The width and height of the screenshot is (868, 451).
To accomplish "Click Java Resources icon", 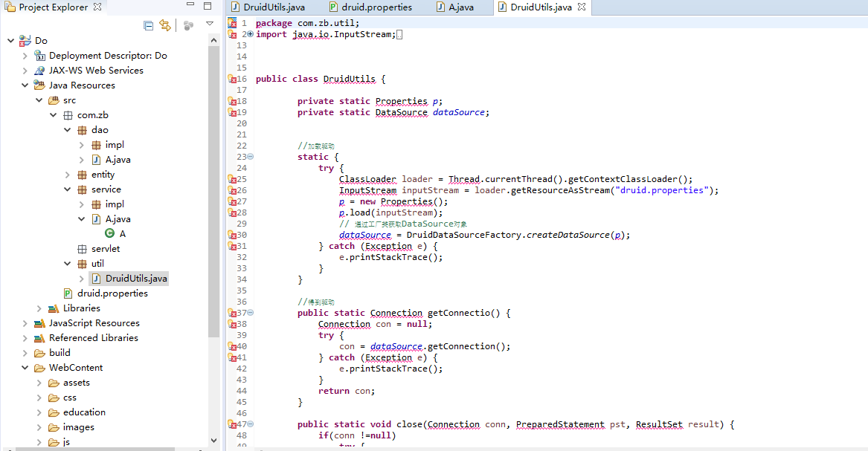I will (39, 85).
